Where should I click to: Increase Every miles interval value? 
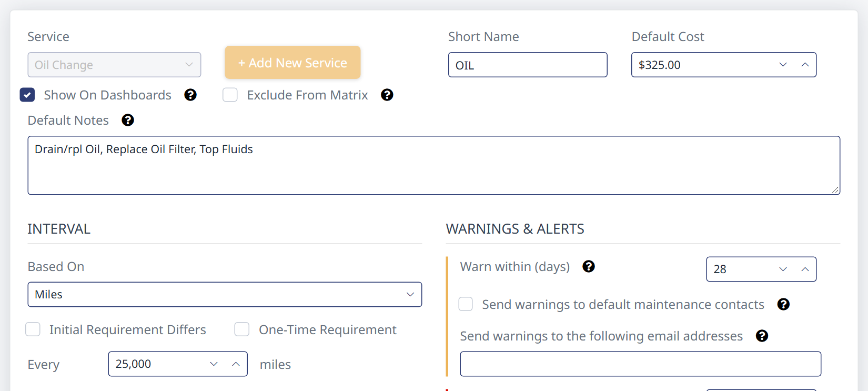coord(236,364)
